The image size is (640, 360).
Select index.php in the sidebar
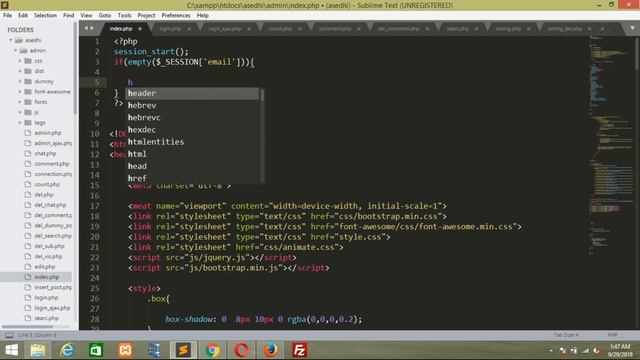click(47, 277)
